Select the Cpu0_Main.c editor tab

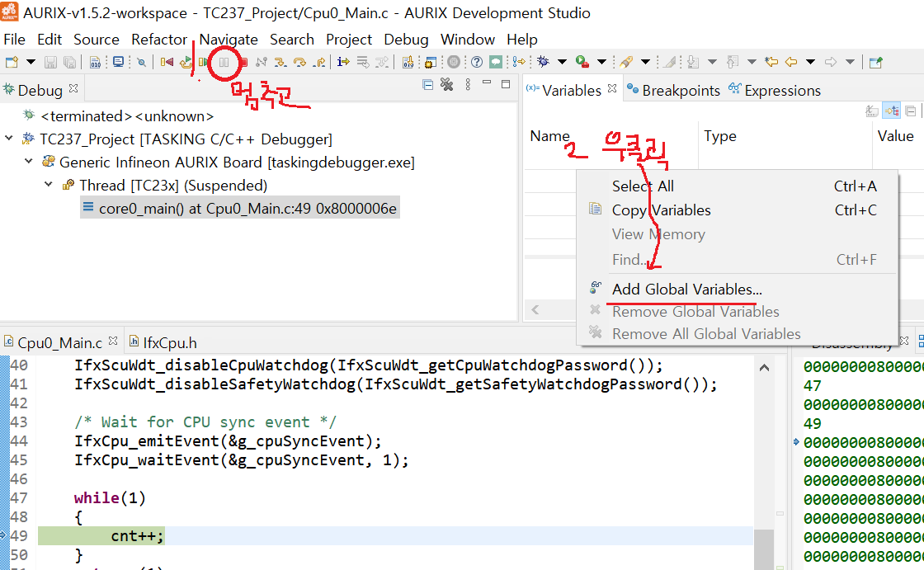59,342
